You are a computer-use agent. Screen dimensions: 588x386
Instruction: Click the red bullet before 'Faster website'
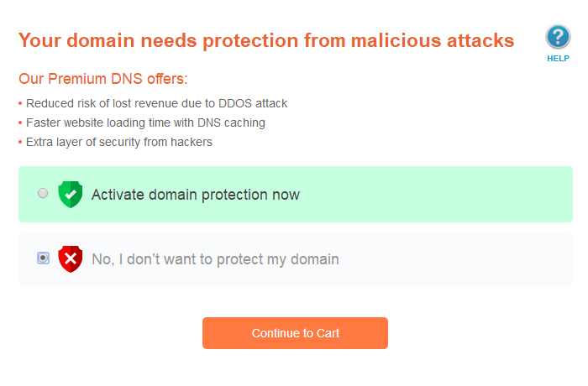pos(20,123)
